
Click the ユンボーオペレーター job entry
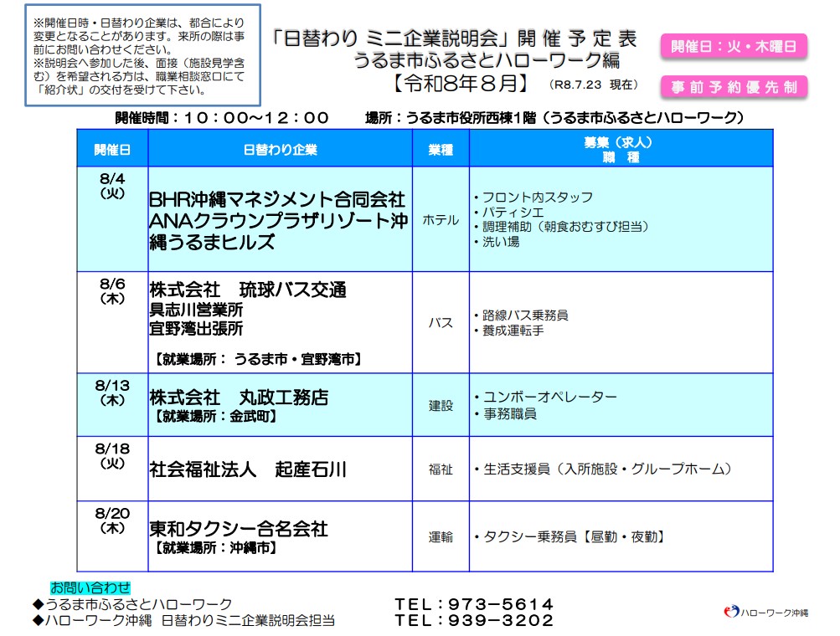546,397
